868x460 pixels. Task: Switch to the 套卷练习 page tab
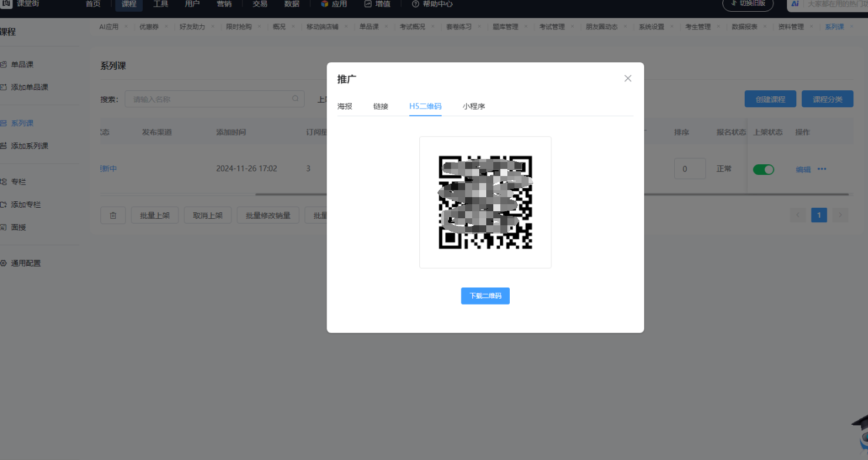pos(459,27)
